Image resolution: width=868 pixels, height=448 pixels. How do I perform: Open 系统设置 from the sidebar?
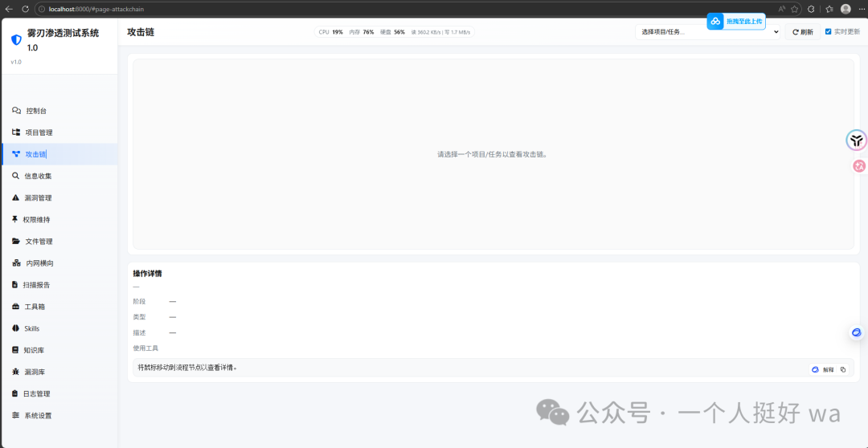coord(59,415)
